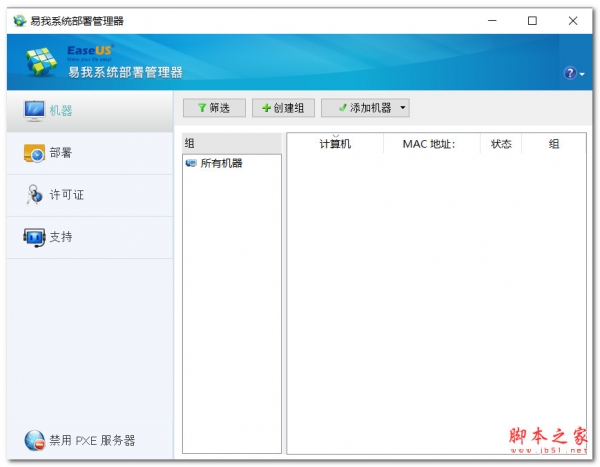This screenshot has height=467, width=600.
Task: Click the icon beside 所有机器
Action: pos(191,163)
